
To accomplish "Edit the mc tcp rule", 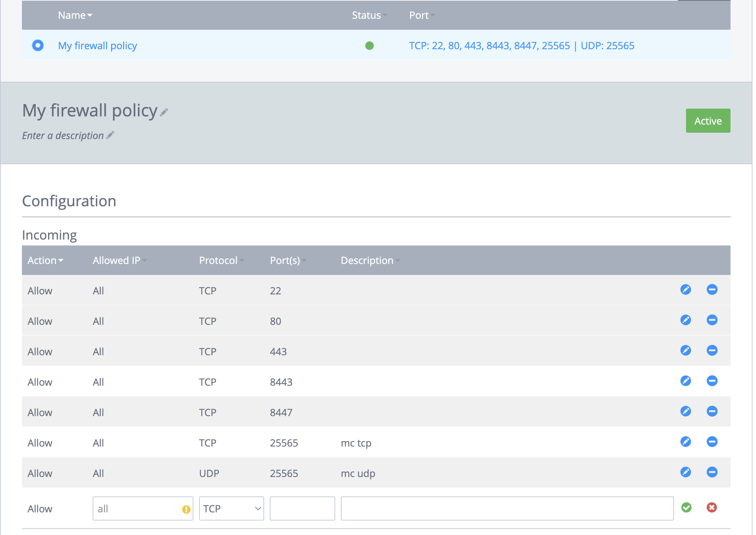I will point(686,442).
